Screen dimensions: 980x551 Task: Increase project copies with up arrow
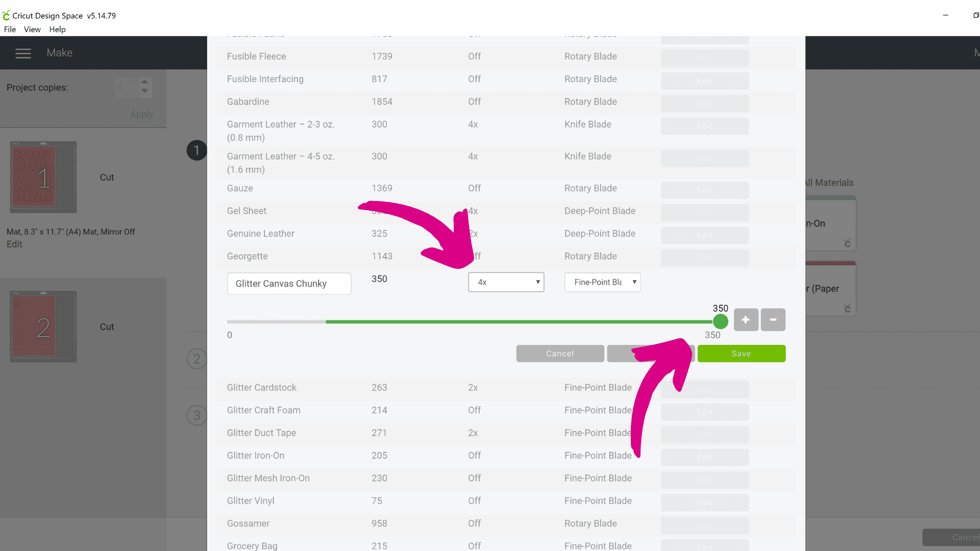click(145, 82)
